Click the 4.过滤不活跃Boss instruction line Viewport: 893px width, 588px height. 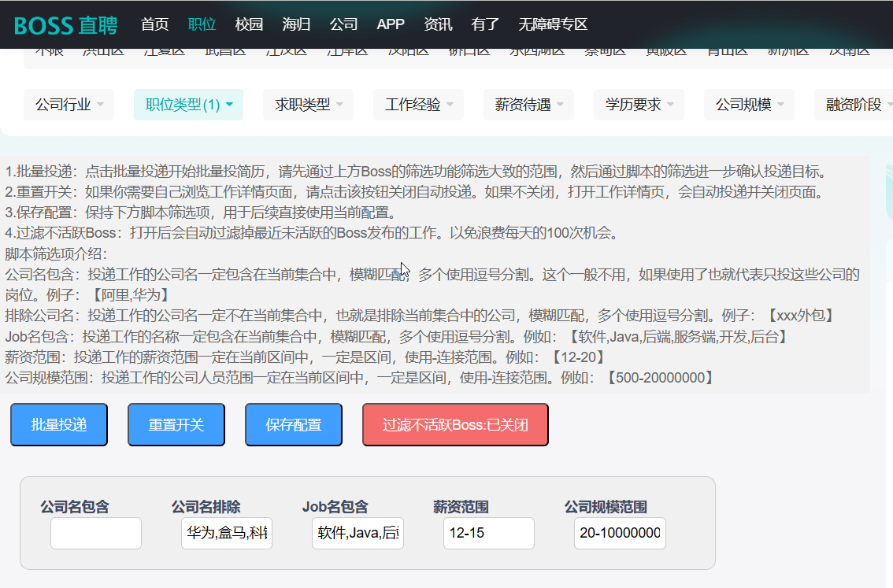tap(313, 233)
